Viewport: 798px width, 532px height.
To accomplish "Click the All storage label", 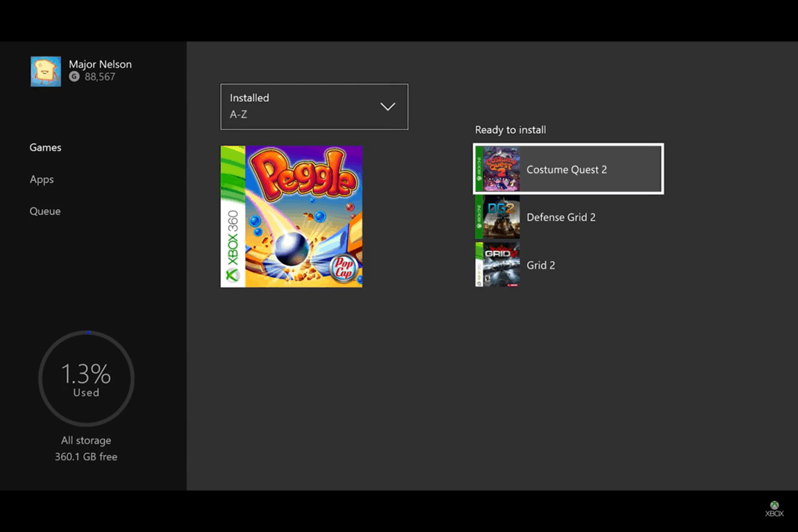I will [86, 441].
